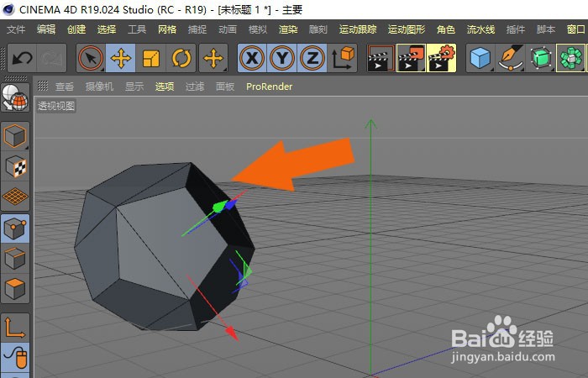Render to Picture Viewer

(x=411, y=58)
